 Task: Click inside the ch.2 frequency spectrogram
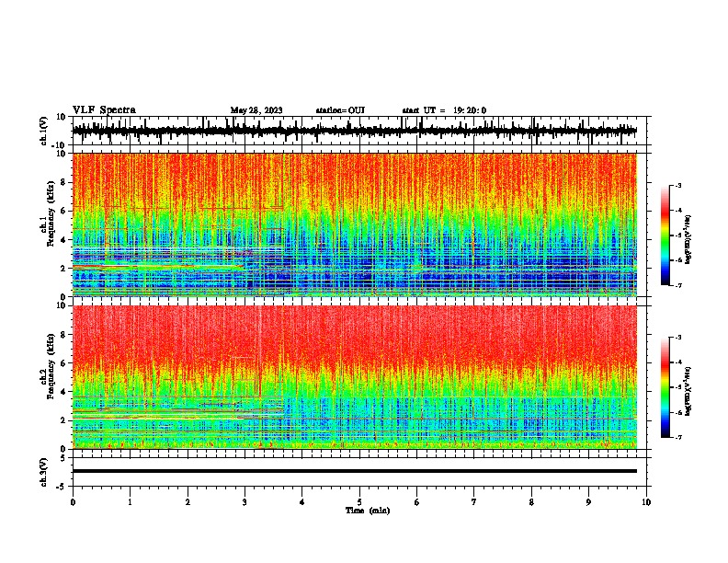pyautogui.click(x=354, y=377)
